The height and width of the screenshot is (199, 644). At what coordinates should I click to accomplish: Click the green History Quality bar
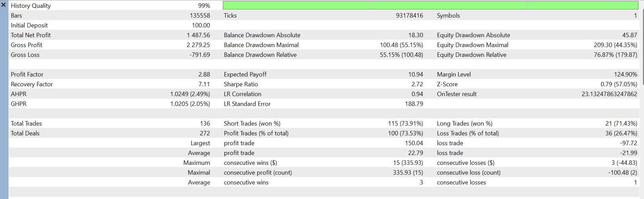(x=431, y=5)
